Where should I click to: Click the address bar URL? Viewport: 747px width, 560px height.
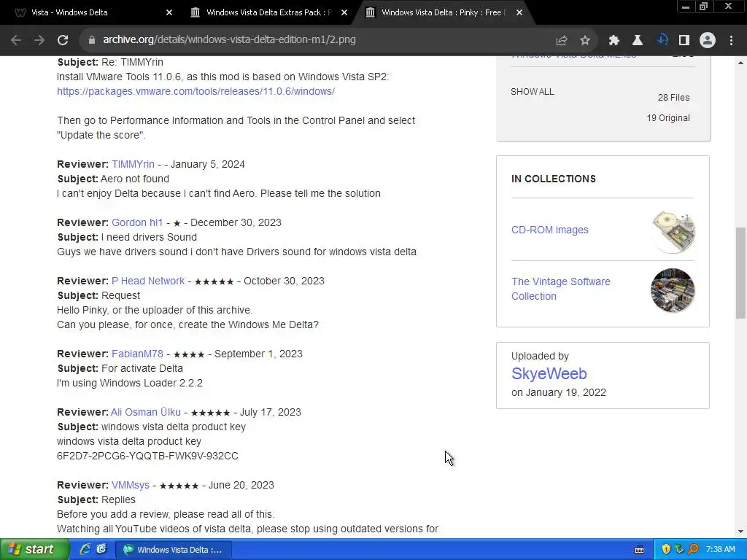[229, 39]
